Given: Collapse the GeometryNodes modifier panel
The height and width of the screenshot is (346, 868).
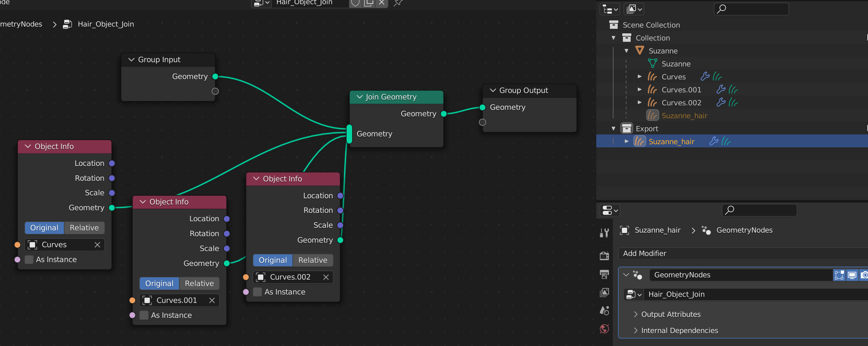Looking at the screenshot, I should point(626,275).
